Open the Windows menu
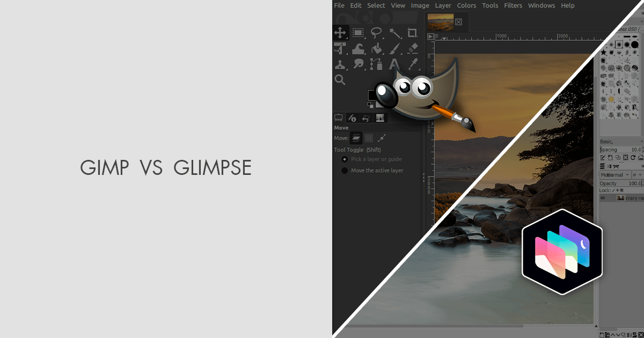 pyautogui.click(x=541, y=5)
